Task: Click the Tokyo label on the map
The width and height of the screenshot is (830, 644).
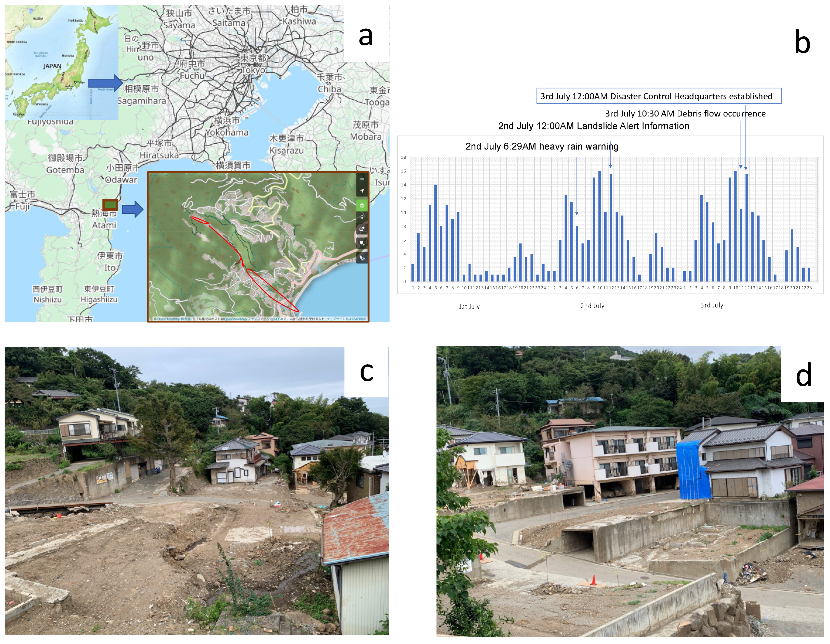Action: tap(254, 70)
